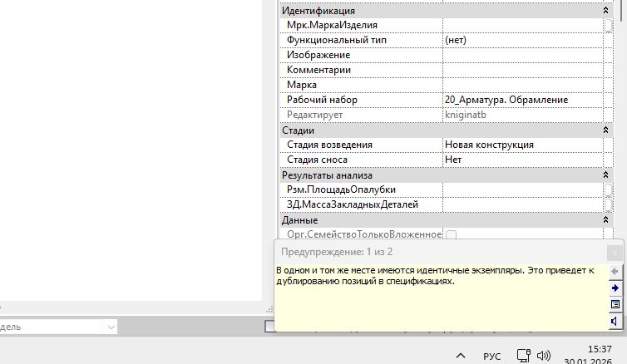The height and width of the screenshot is (364, 627).
Task: Open the dropdown ending with 'дель'
Action: [x=111, y=327]
